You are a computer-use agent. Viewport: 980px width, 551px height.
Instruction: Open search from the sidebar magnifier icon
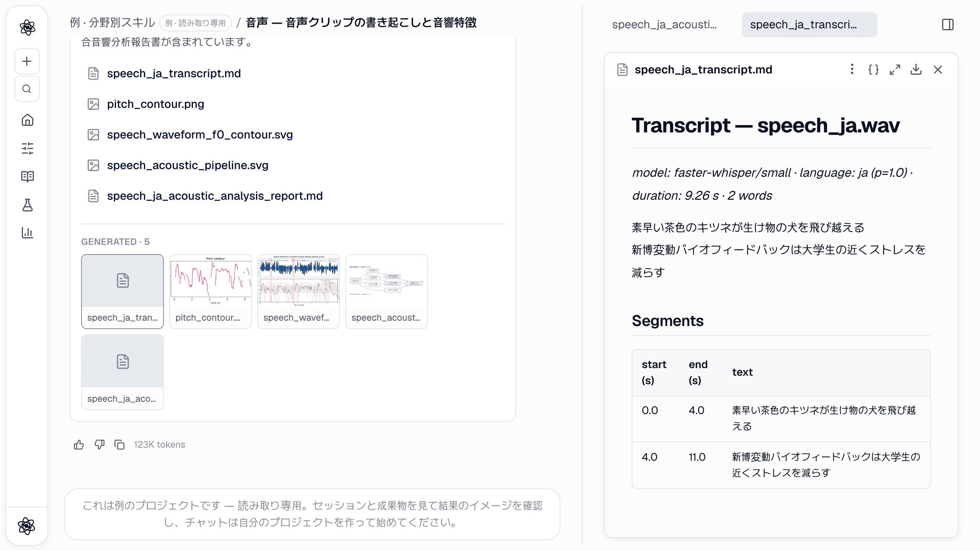coord(27,89)
